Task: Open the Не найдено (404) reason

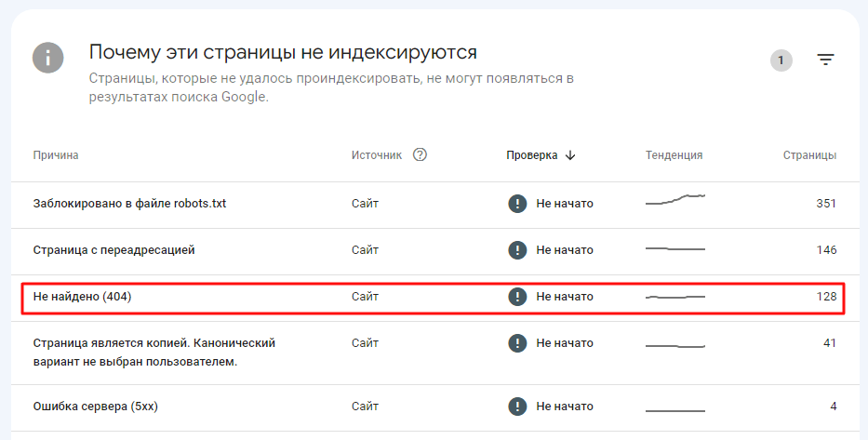Action: (x=82, y=297)
